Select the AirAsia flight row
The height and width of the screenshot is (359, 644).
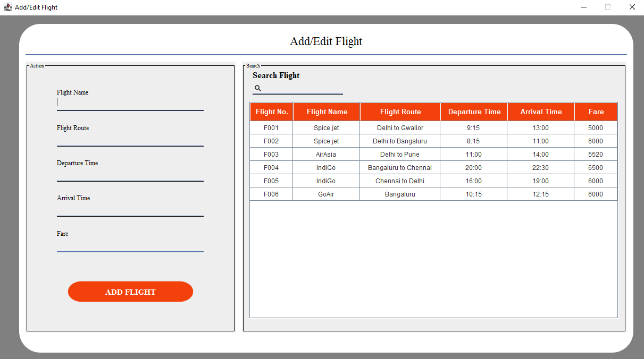pyautogui.click(x=326, y=155)
